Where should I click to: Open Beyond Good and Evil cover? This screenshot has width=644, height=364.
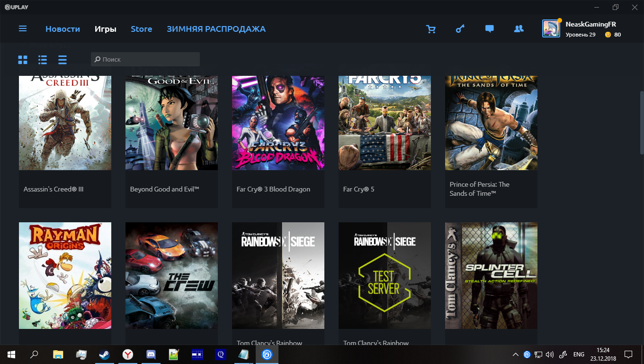click(171, 123)
